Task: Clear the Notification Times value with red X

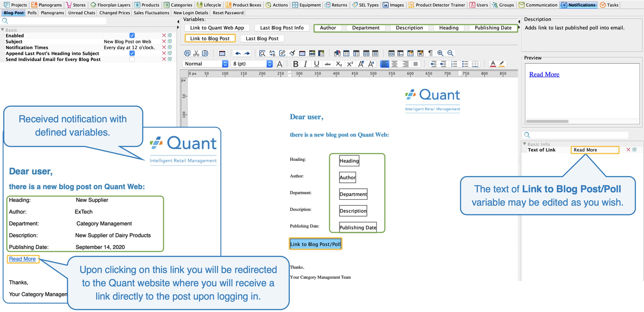Action: click(164, 47)
